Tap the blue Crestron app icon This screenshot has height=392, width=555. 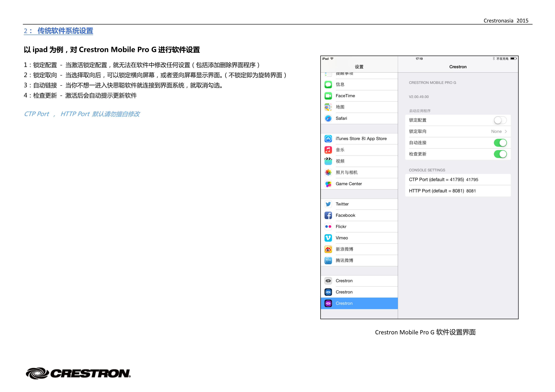[x=328, y=292]
